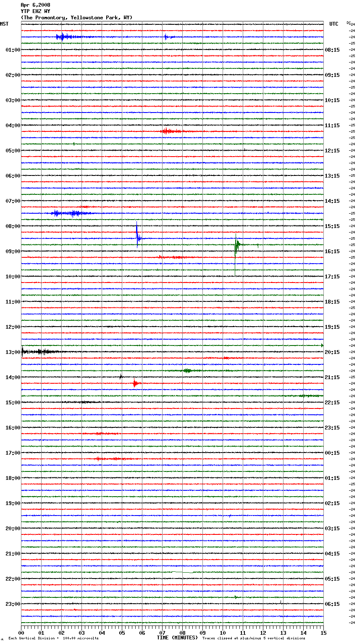Screen dimensions: 357x644
Task: Click the MST column header
Action: point(4,24)
